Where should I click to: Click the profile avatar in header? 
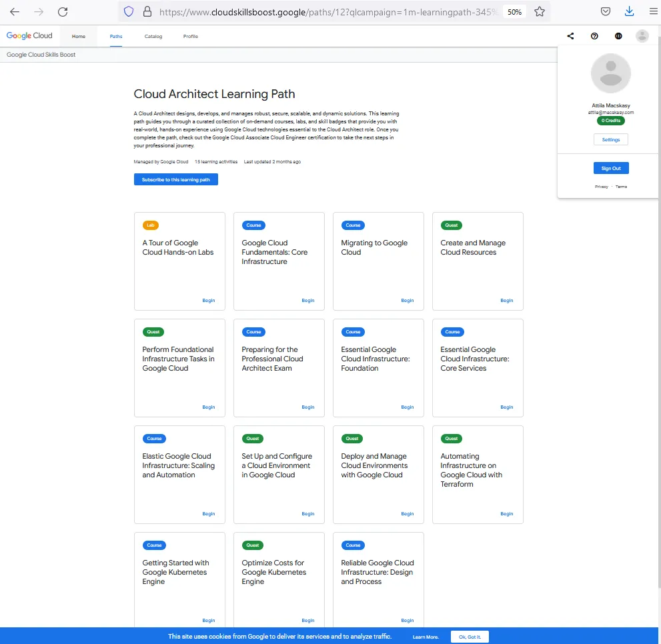pos(642,36)
